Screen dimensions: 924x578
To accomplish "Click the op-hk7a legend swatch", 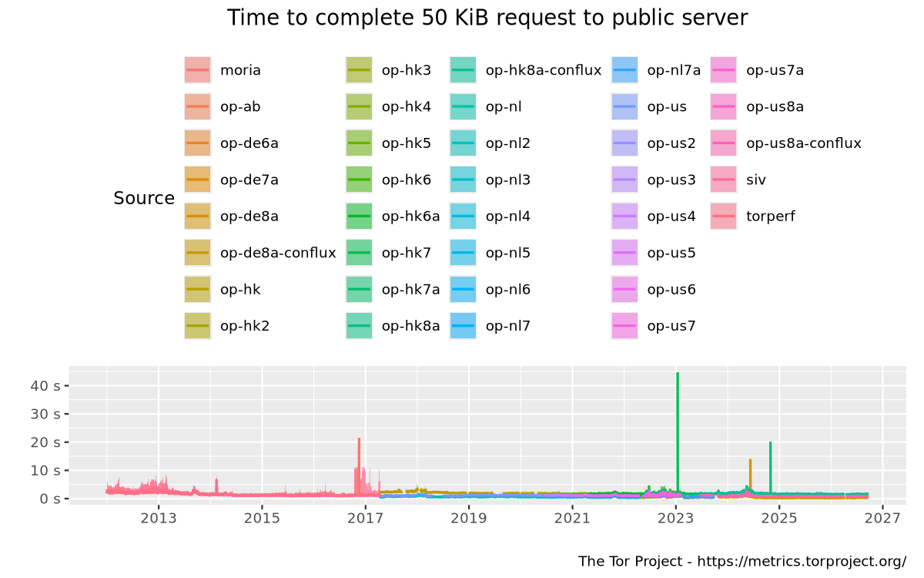I will point(359,290).
